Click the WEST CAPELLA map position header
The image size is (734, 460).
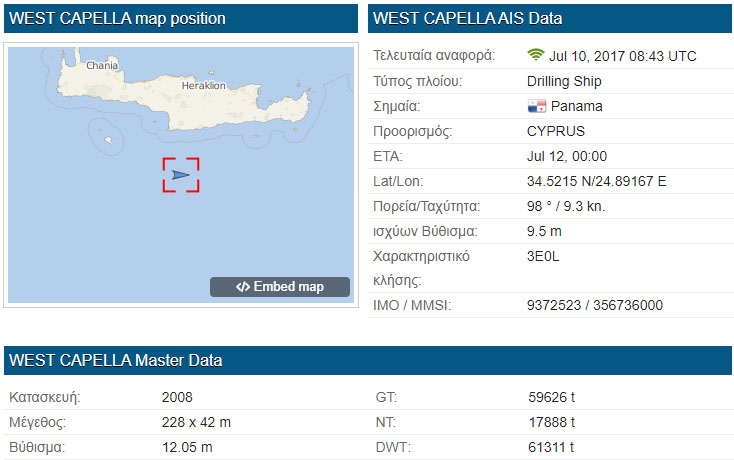[119, 19]
